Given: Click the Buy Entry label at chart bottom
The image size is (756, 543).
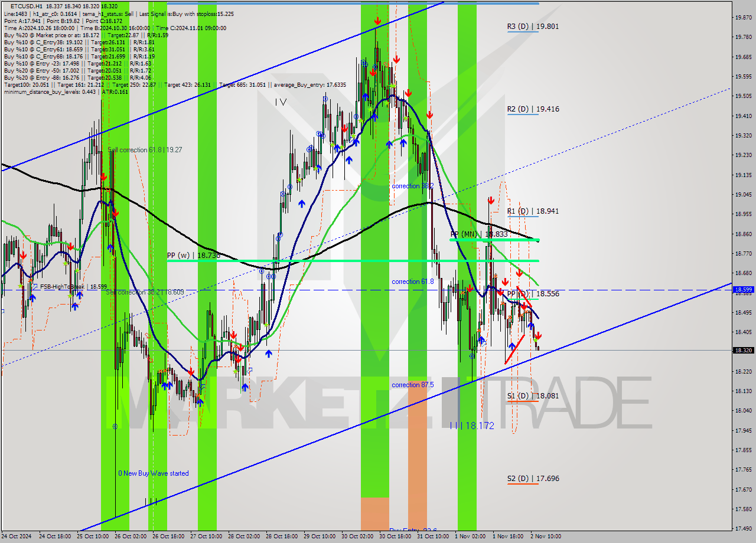Looking at the screenshot, I should pos(413,529).
